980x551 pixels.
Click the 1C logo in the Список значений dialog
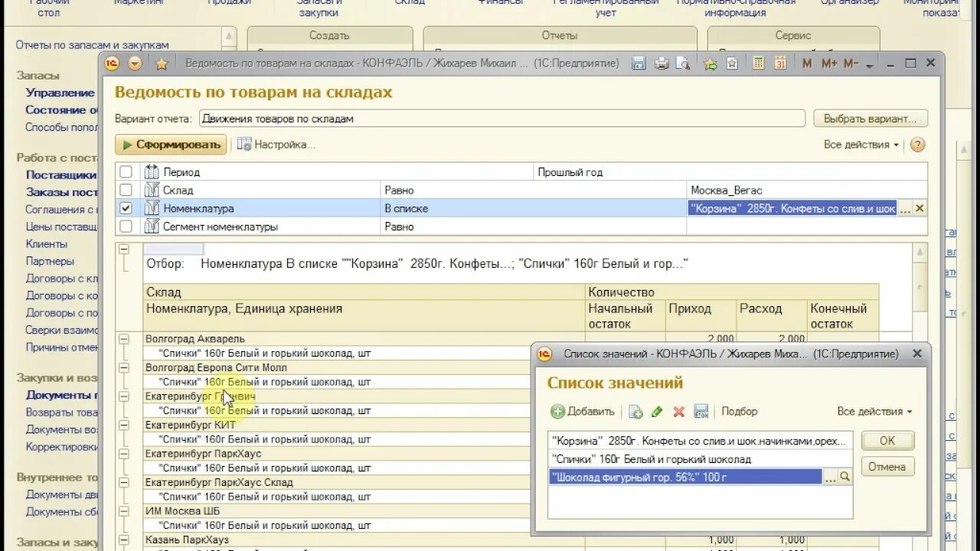(544, 354)
